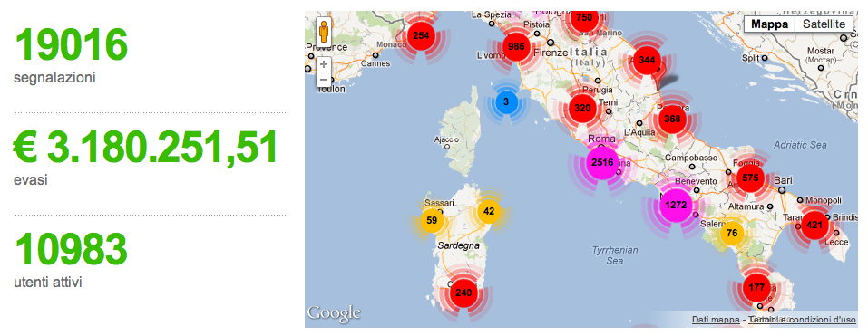Open the Dati mappa link
868x336 pixels.
[716, 320]
